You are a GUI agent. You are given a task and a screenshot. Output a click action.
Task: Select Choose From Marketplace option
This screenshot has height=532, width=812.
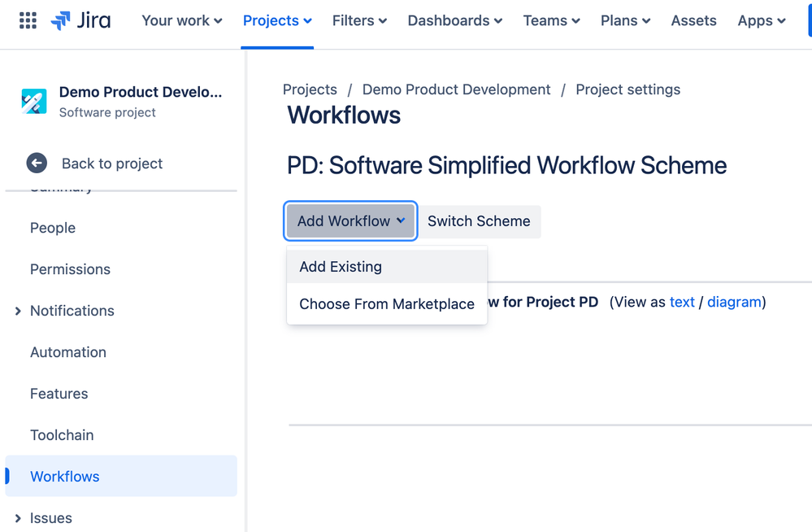(x=387, y=304)
